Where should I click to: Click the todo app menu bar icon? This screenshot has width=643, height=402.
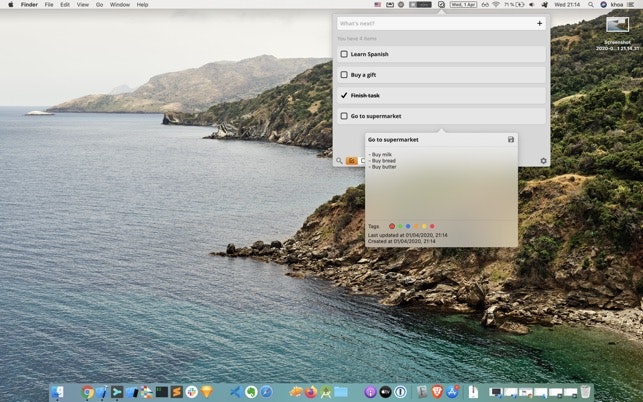point(441,5)
